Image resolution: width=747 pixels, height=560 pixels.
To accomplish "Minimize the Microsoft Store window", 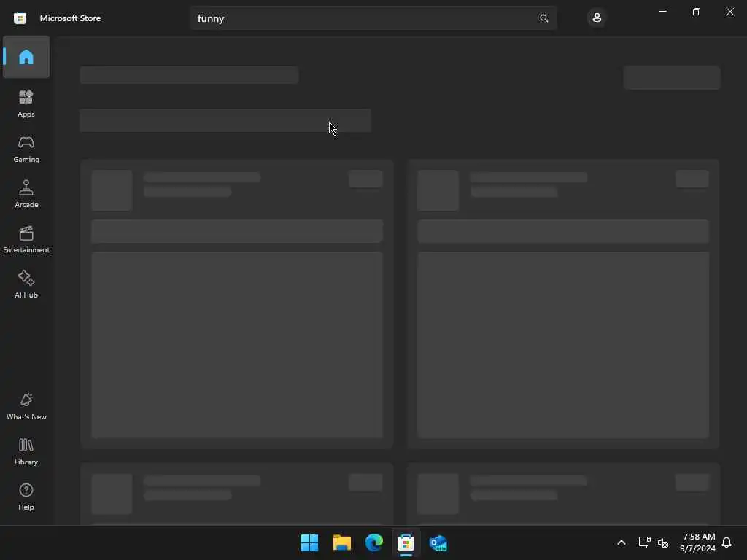I will [663, 12].
